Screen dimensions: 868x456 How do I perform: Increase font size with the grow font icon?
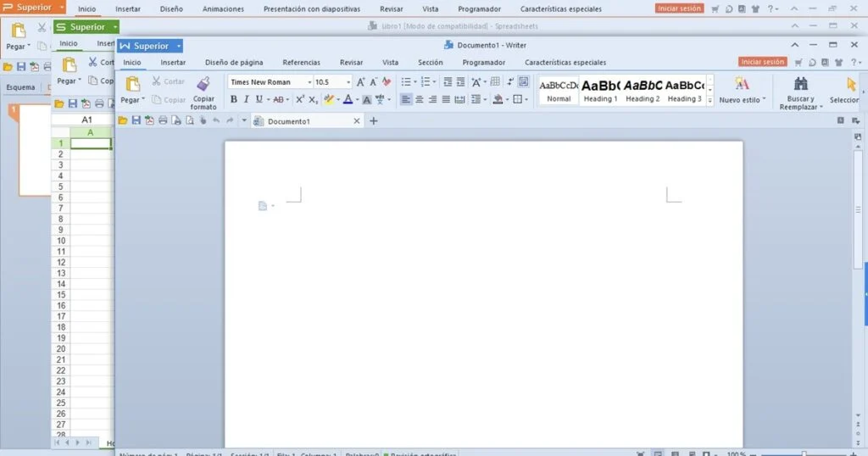click(x=361, y=82)
